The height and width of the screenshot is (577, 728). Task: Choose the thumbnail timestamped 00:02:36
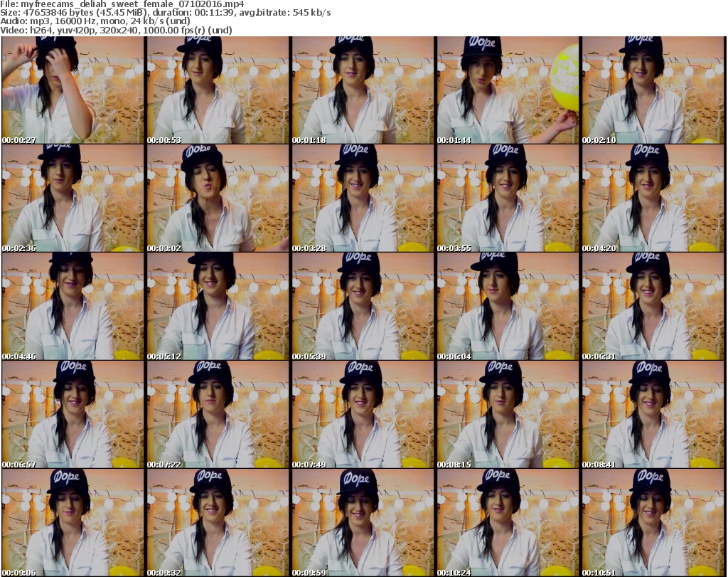[x=73, y=198]
